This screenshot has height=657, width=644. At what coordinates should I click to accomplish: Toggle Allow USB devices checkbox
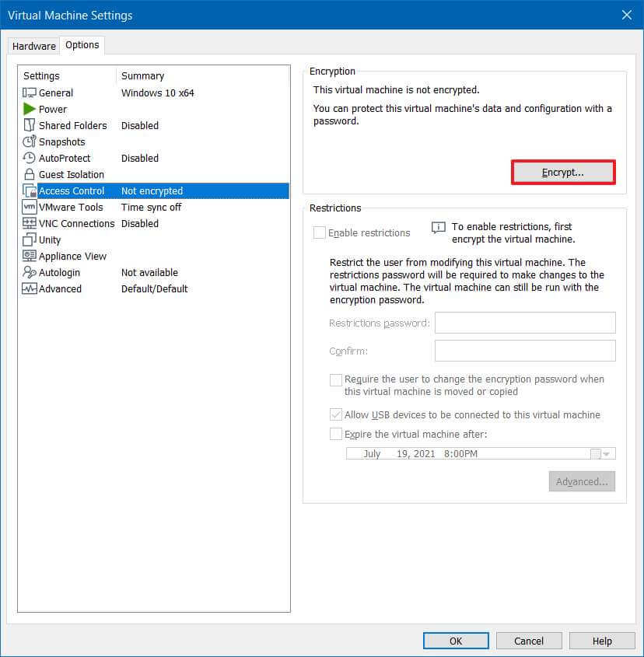[336, 414]
